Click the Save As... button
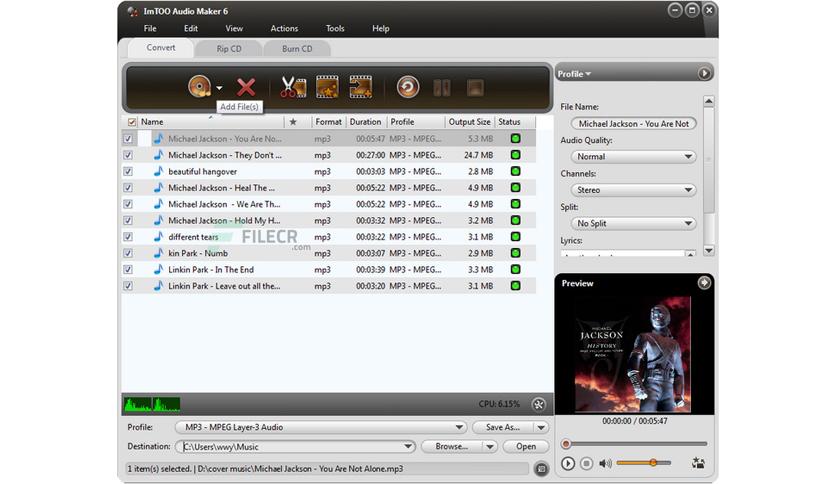 pyautogui.click(x=503, y=427)
